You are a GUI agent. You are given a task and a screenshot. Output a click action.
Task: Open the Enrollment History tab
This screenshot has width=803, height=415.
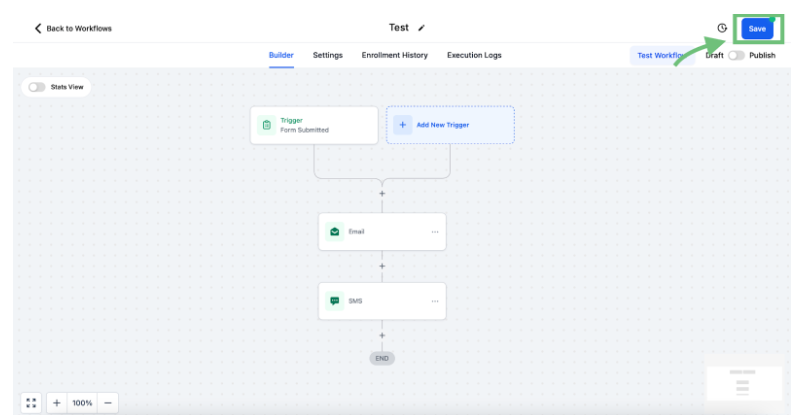pos(394,55)
